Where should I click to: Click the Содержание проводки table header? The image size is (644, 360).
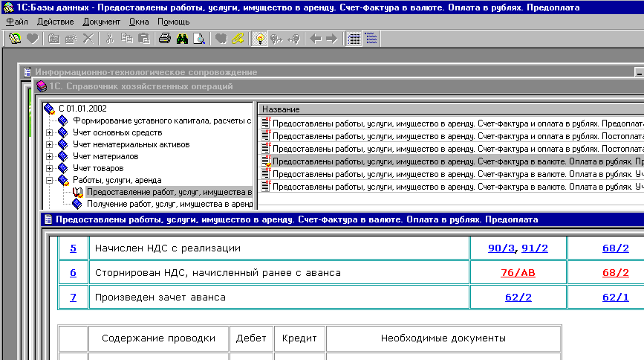click(158, 338)
